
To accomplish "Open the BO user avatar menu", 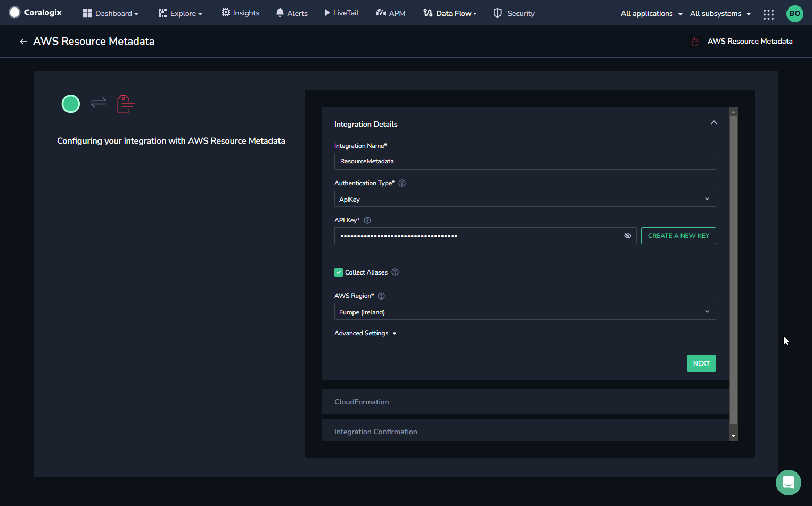I will (x=794, y=14).
